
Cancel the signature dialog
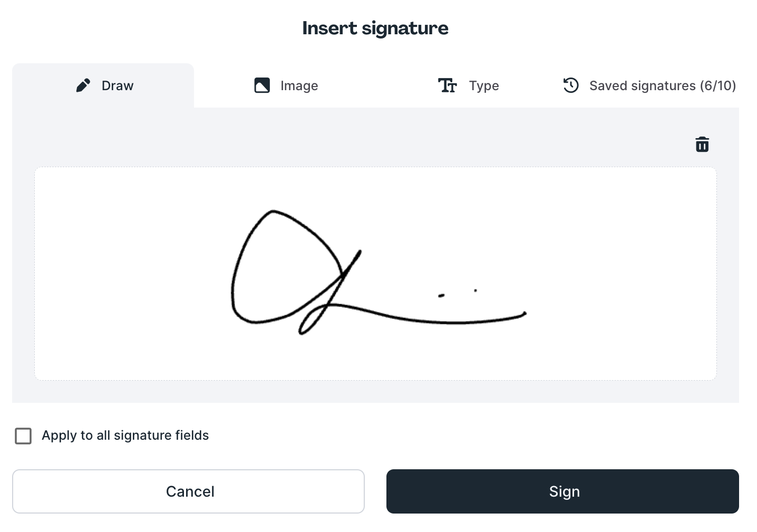pyautogui.click(x=189, y=491)
